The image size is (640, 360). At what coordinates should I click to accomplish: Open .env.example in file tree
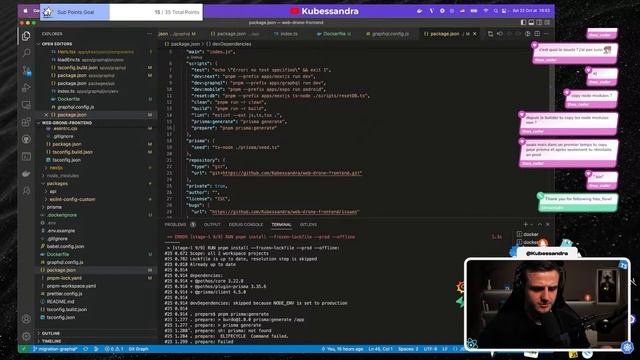pyautogui.click(x=61, y=231)
